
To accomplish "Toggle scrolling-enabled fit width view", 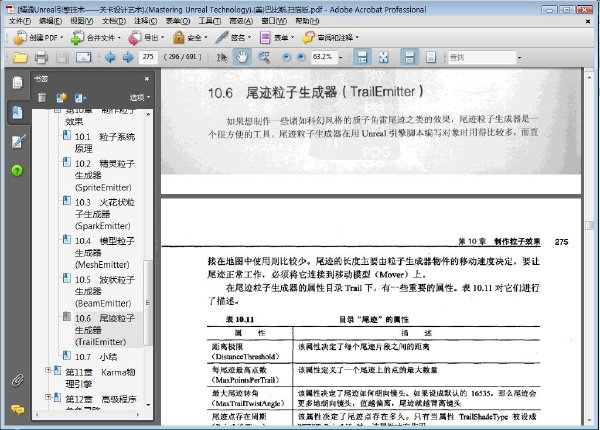I will click(362, 58).
